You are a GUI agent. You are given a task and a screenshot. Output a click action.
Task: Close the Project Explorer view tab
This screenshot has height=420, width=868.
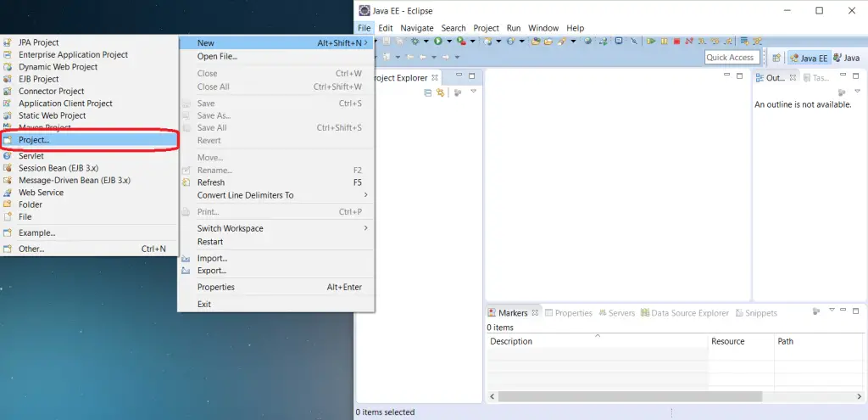(435, 77)
